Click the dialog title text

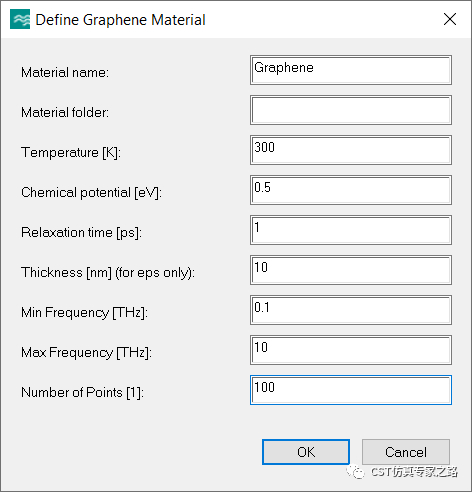[x=120, y=20]
